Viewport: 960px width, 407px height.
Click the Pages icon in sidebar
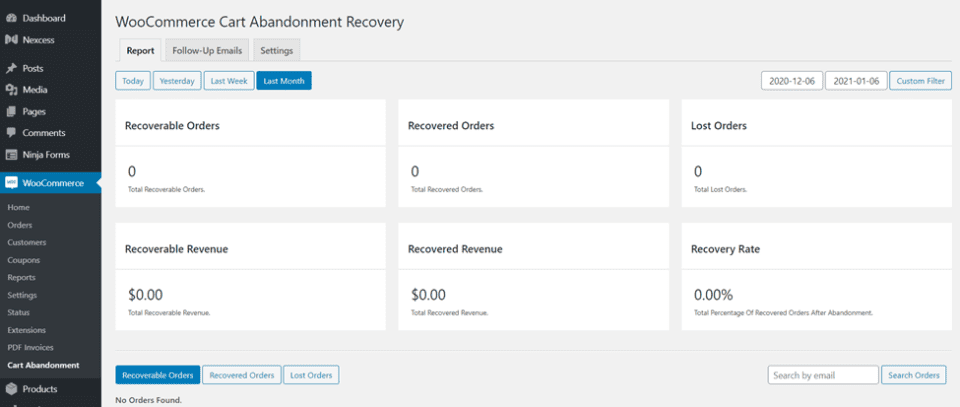[11, 111]
